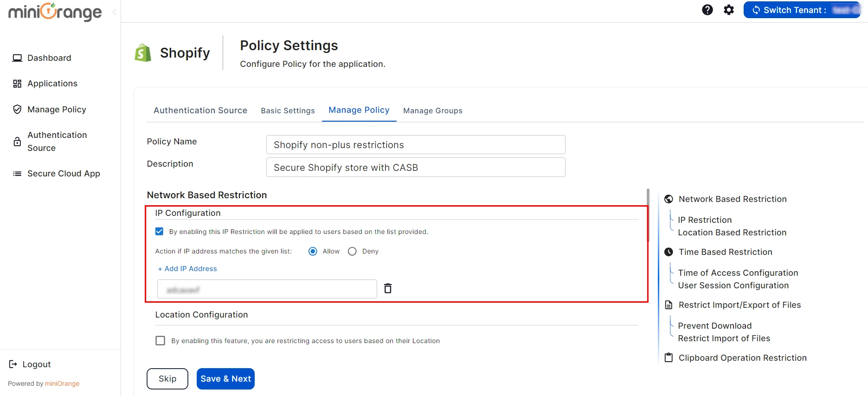
Task: Click the Manage Policy shield icon
Action: pyautogui.click(x=17, y=110)
